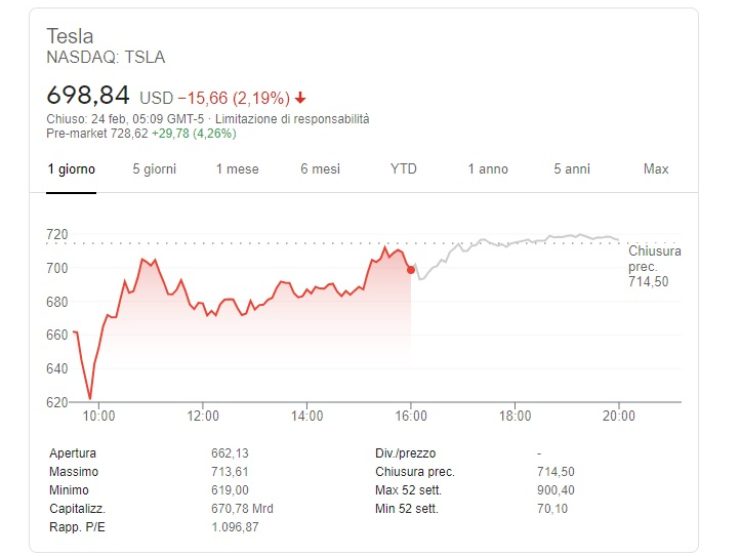Select the YTD range tab

(403, 169)
